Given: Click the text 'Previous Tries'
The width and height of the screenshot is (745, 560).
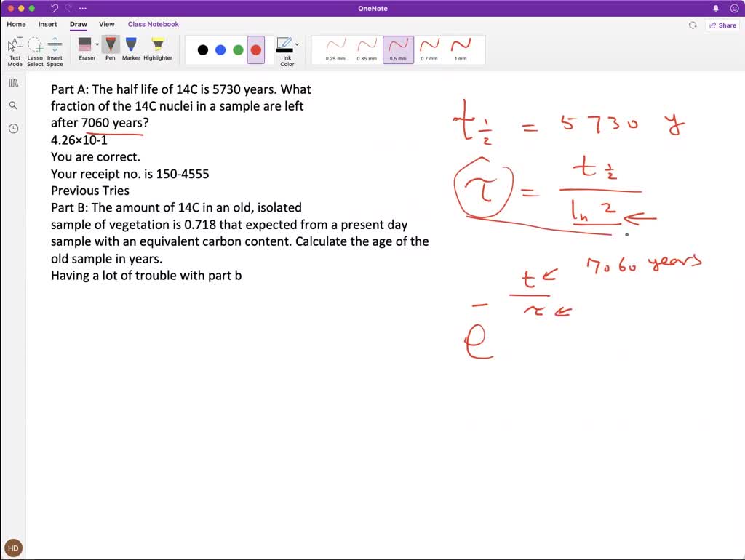Looking at the screenshot, I should coord(90,191).
